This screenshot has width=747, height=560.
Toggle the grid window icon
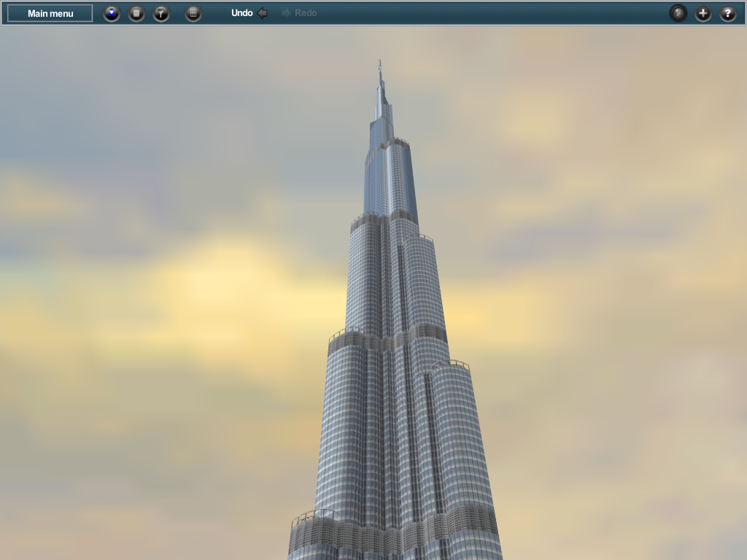point(193,13)
